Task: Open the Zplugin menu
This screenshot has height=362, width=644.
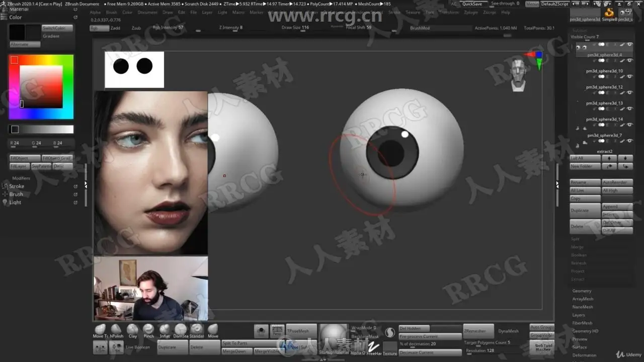Action: pos(471,12)
